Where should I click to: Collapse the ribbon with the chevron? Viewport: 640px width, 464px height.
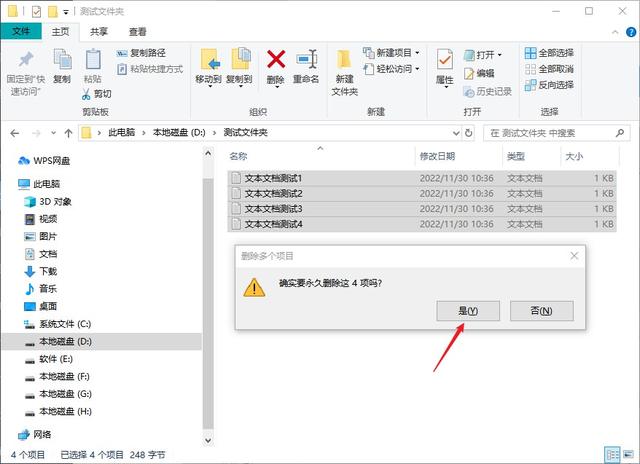(615, 32)
